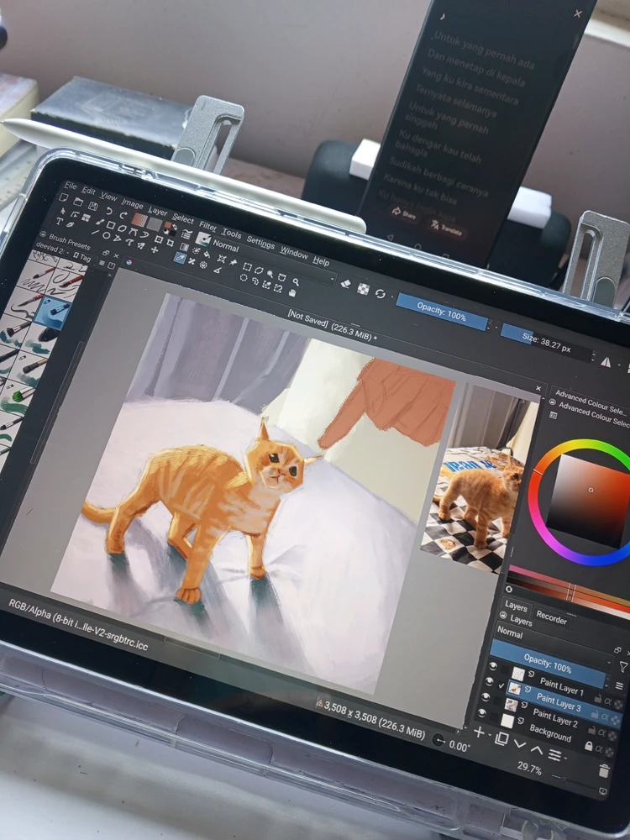This screenshot has width=630, height=840.
Task: Click the Redo arrow icon
Action: [123, 215]
